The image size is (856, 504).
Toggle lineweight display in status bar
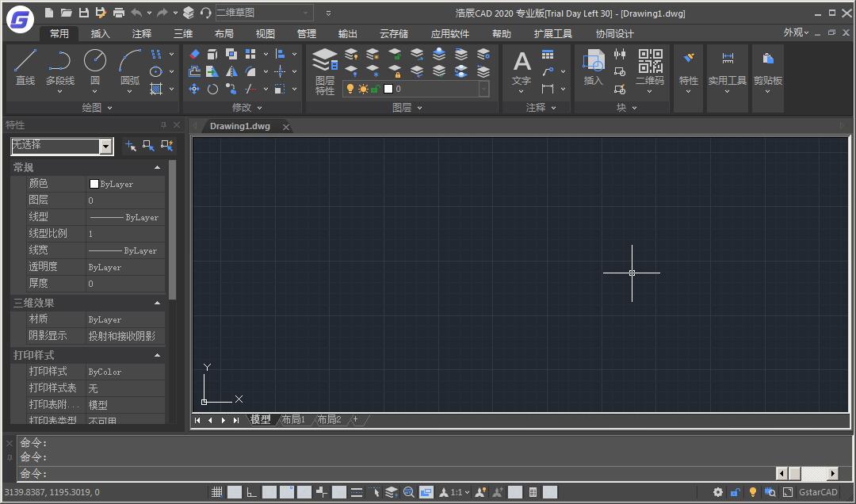[357, 492]
